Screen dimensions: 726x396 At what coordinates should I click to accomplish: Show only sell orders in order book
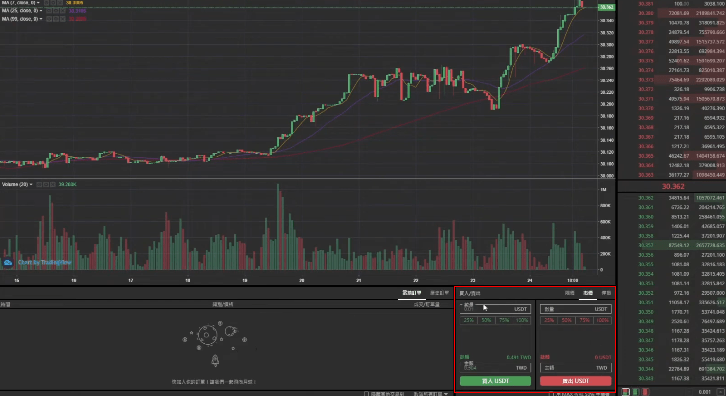point(645,392)
